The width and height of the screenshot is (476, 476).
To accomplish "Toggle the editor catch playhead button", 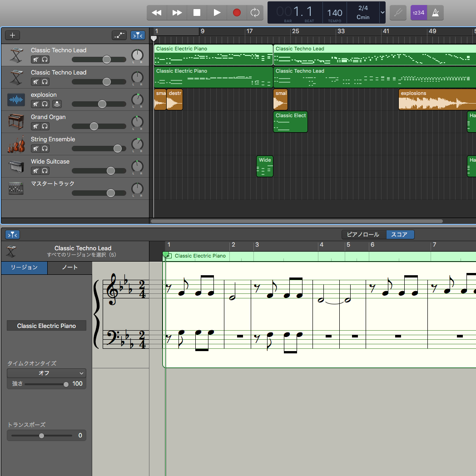I will (12, 235).
